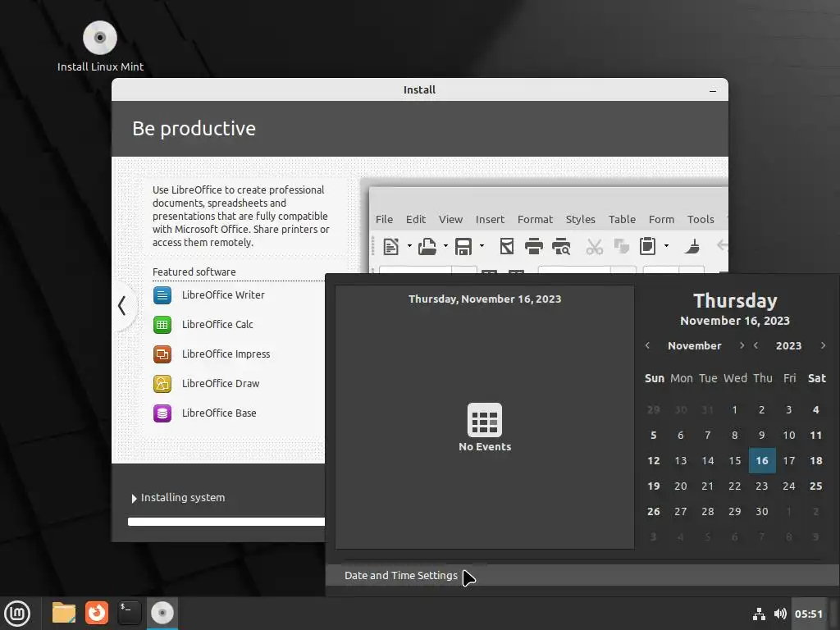Open the Save dropdown arrow
This screenshot has height=630, width=840.
482,246
